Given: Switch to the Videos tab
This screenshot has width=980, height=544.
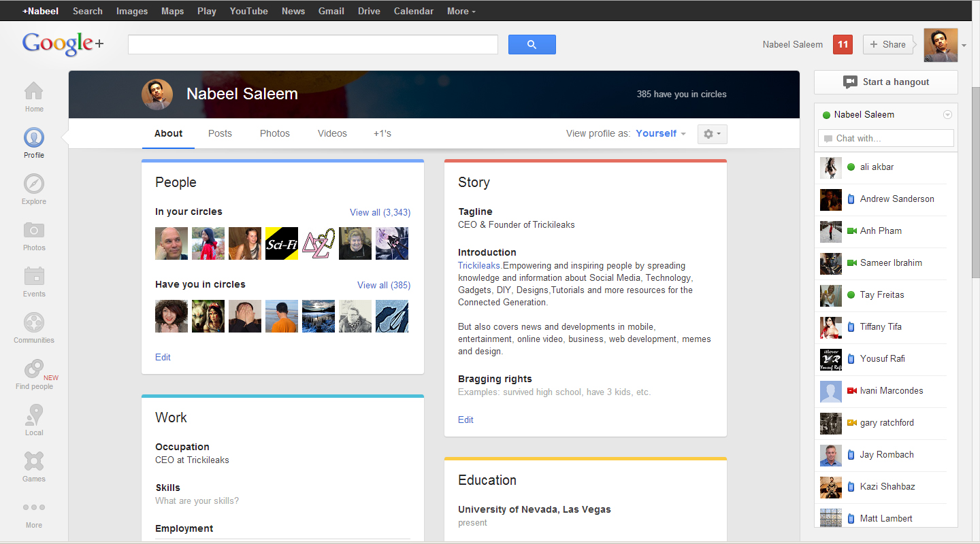Looking at the screenshot, I should coord(332,134).
